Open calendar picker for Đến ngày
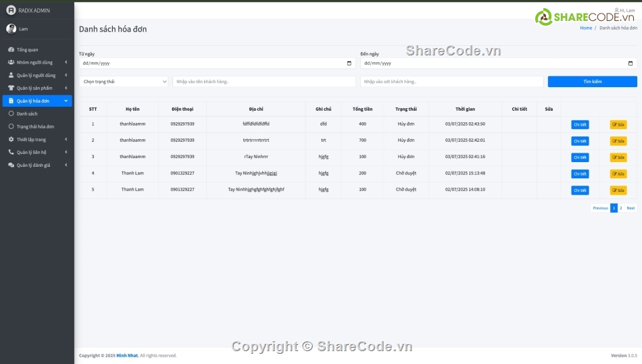The width and height of the screenshot is (642, 364). point(631,63)
